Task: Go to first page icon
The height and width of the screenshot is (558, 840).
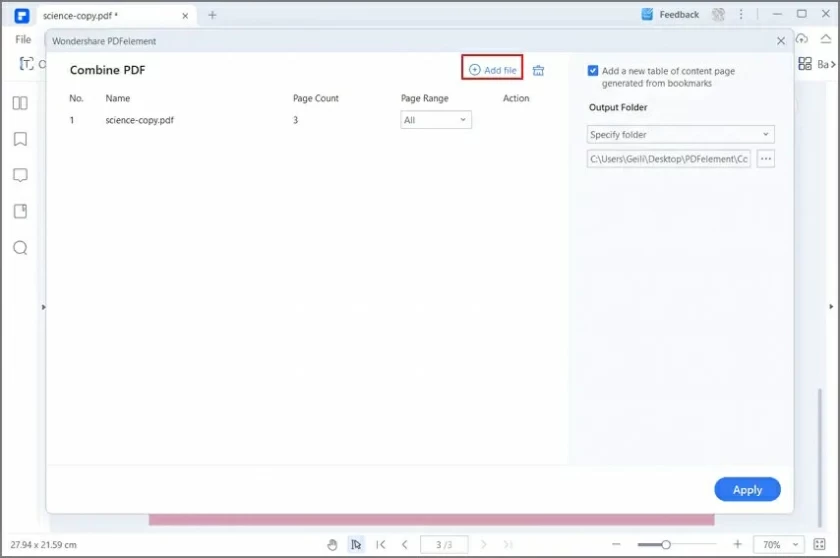Action: pyautogui.click(x=381, y=545)
